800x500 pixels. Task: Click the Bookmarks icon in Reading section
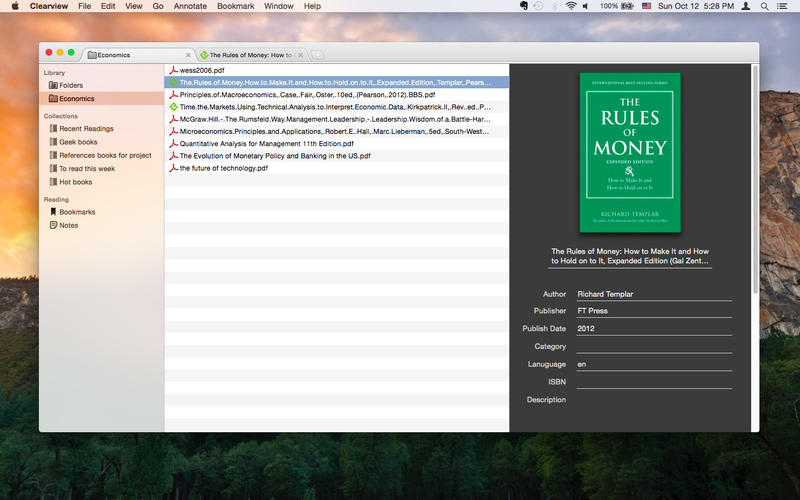(53, 212)
